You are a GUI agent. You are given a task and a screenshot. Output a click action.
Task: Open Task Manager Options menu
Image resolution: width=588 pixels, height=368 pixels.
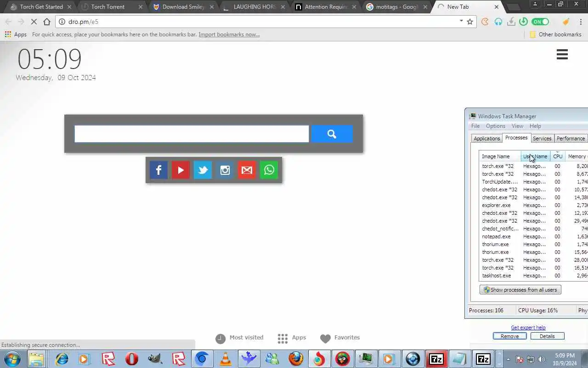[496, 126]
